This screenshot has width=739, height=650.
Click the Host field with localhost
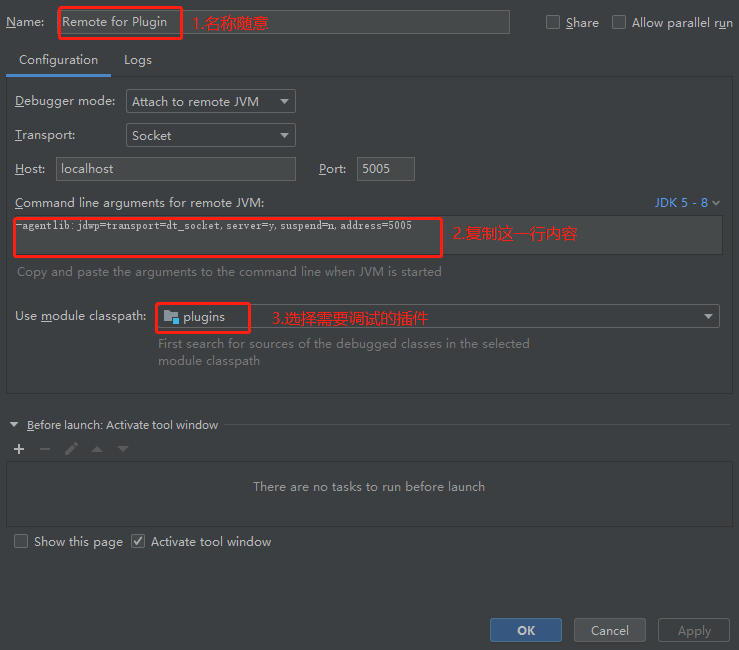176,169
